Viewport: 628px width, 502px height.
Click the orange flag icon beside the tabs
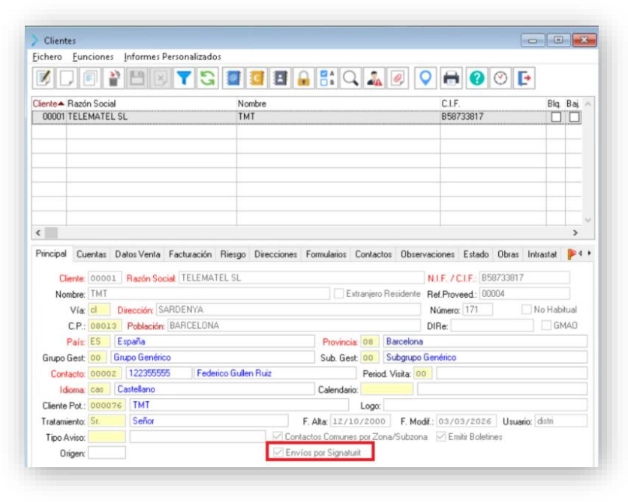[x=572, y=254]
